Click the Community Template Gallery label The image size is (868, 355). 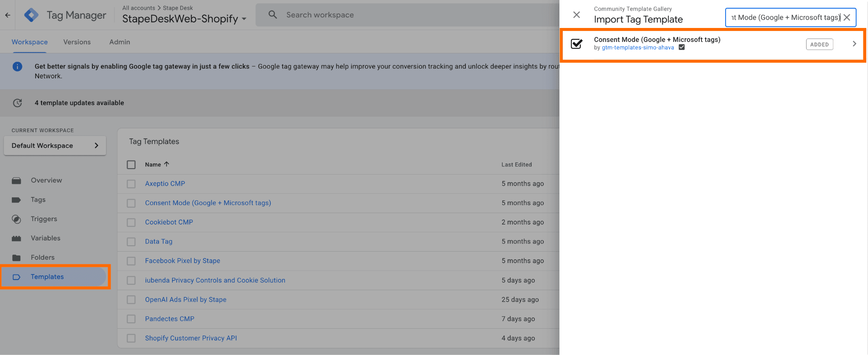(x=633, y=9)
